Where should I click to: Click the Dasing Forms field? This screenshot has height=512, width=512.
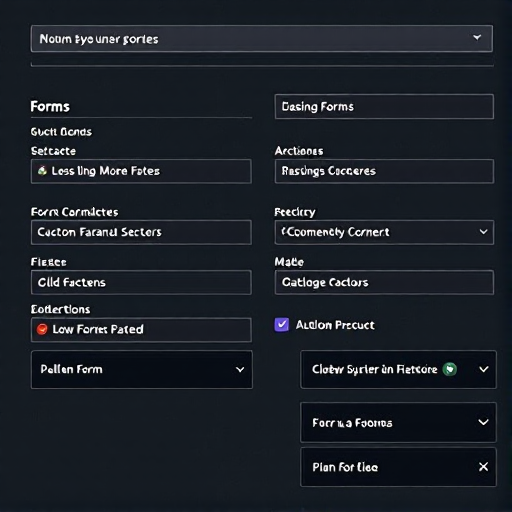coord(384,107)
